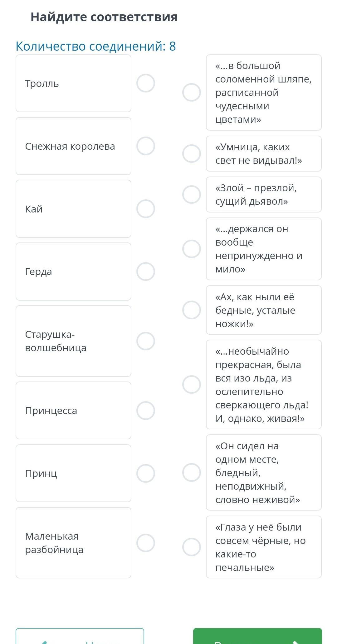Select the circle for the соломенной шляпе quote
Image resolution: width=337 pixels, height=644 pixels.
(x=192, y=92)
